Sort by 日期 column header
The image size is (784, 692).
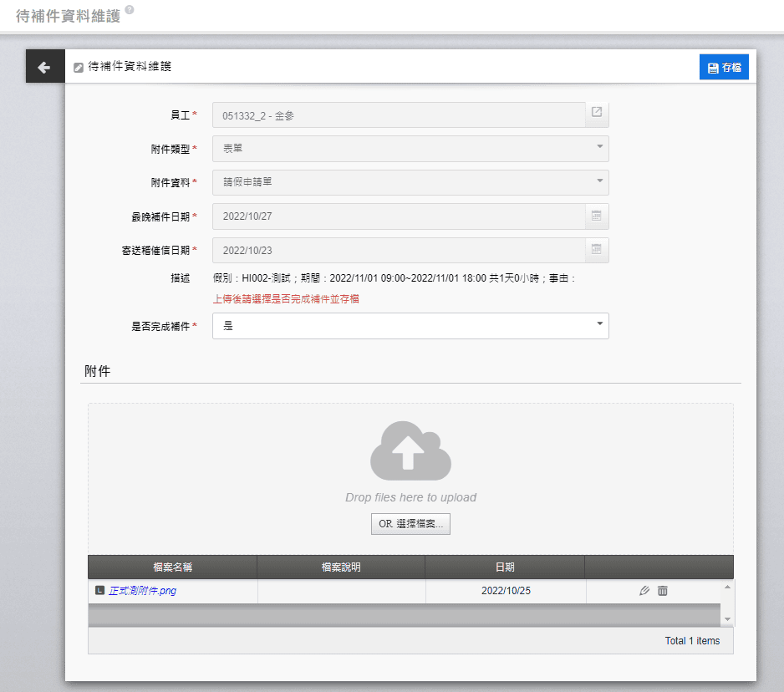coord(505,567)
